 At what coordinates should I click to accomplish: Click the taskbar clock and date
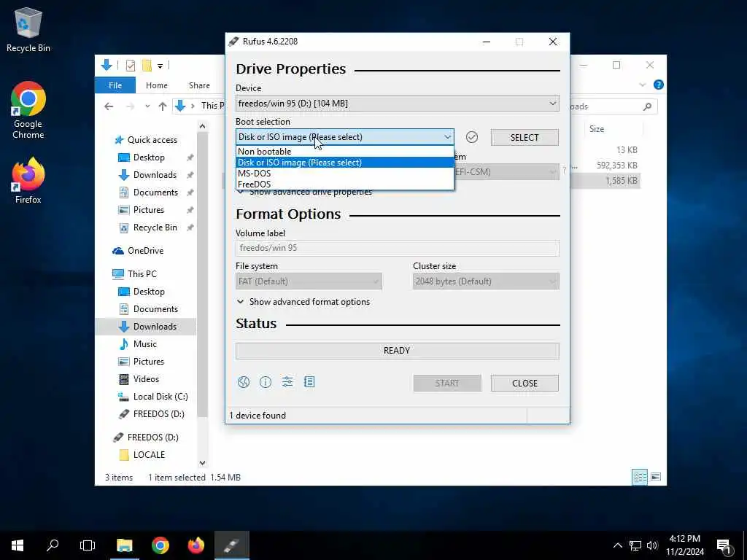pyautogui.click(x=684, y=545)
